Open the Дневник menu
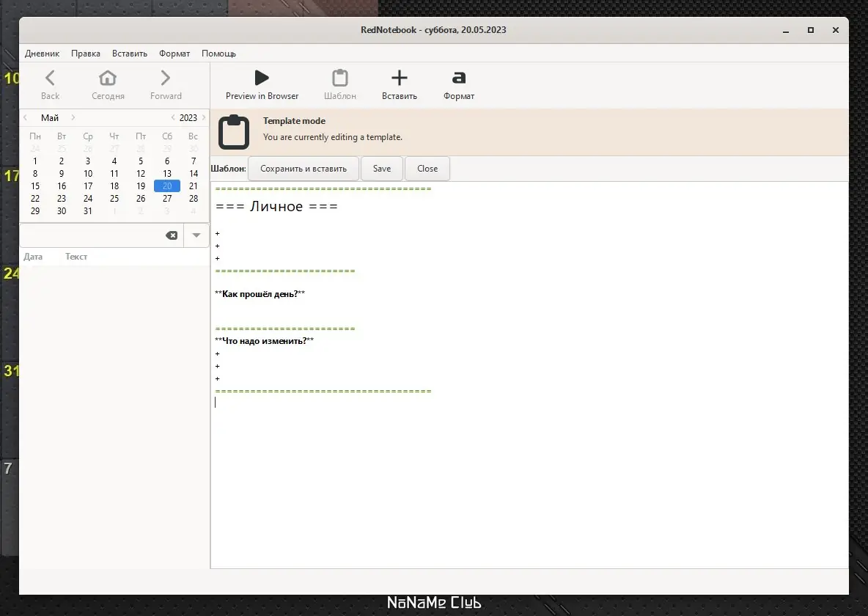 42,54
